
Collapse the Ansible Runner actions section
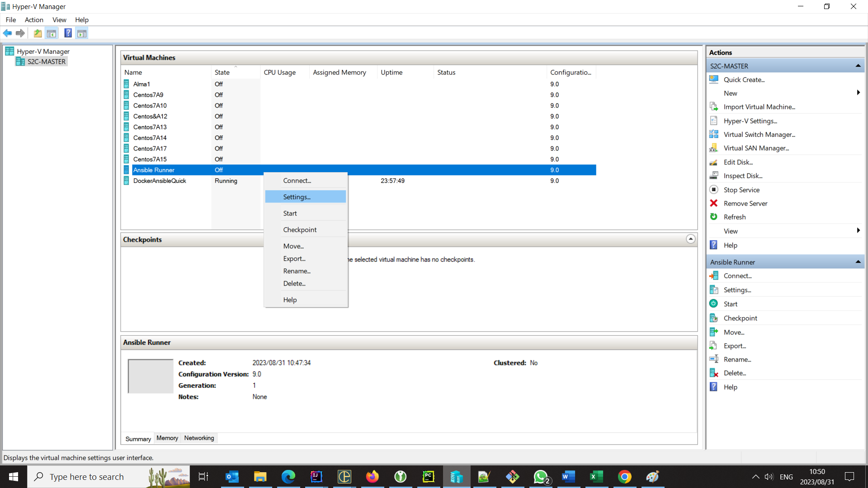[858, 262]
